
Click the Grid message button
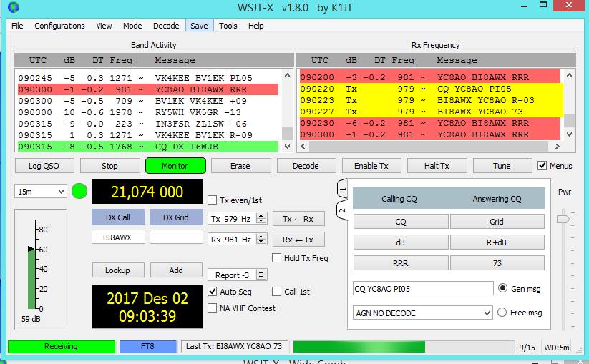pyautogui.click(x=497, y=222)
